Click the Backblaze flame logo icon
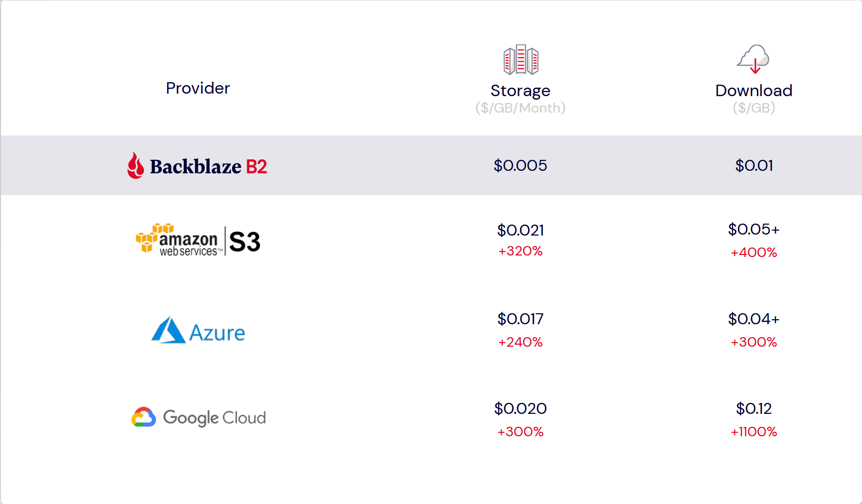Image resolution: width=862 pixels, height=504 pixels. pyautogui.click(x=136, y=165)
